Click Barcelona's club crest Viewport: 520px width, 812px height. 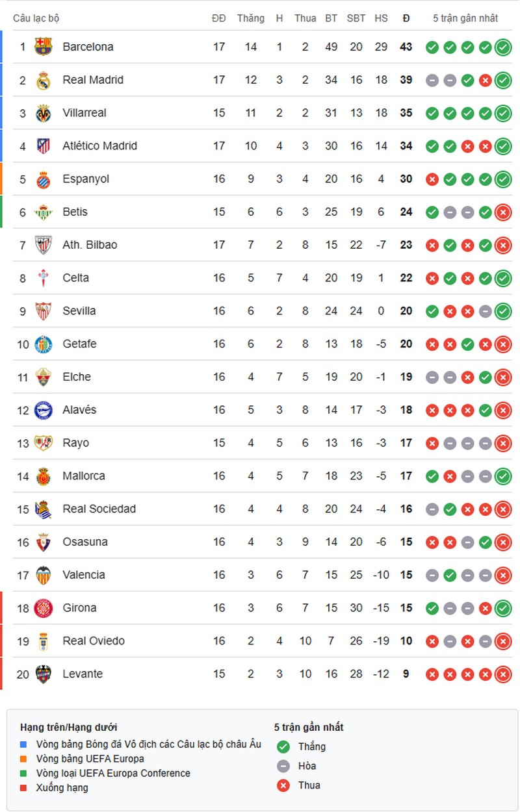click(43, 47)
